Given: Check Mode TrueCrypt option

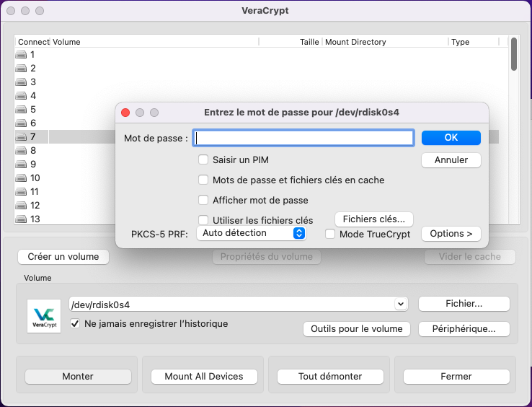Looking at the screenshot, I should 330,234.
